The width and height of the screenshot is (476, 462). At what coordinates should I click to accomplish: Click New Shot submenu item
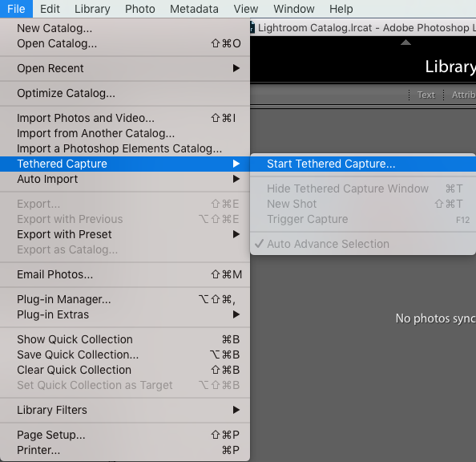click(363, 204)
